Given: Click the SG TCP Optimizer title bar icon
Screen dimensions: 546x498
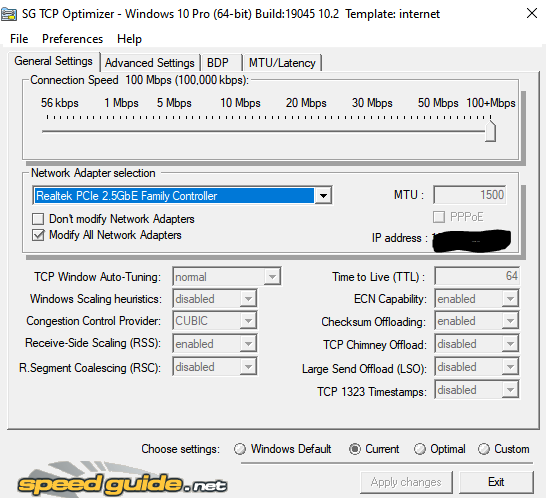Looking at the screenshot, I should [9, 14].
